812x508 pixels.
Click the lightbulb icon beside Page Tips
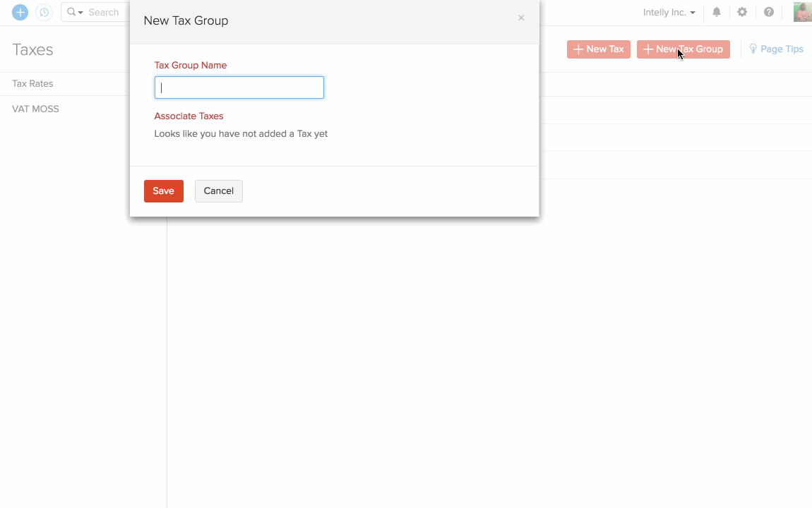click(x=753, y=49)
